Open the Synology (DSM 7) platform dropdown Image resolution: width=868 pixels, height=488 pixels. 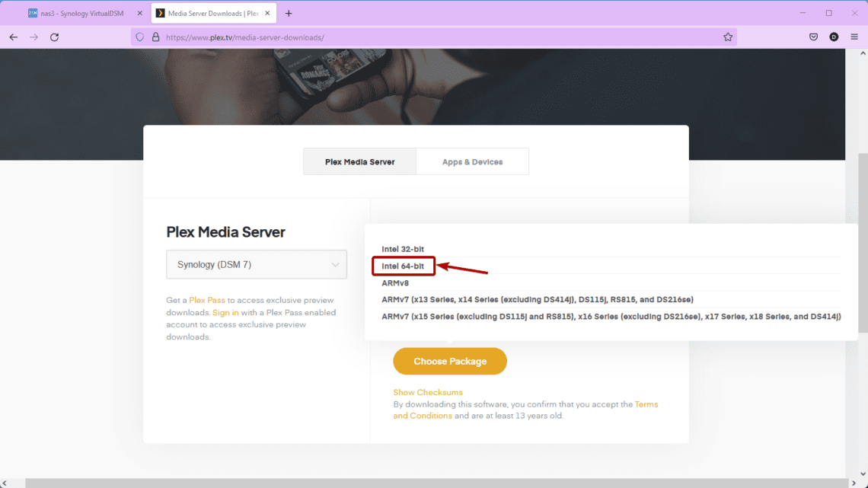pyautogui.click(x=257, y=264)
